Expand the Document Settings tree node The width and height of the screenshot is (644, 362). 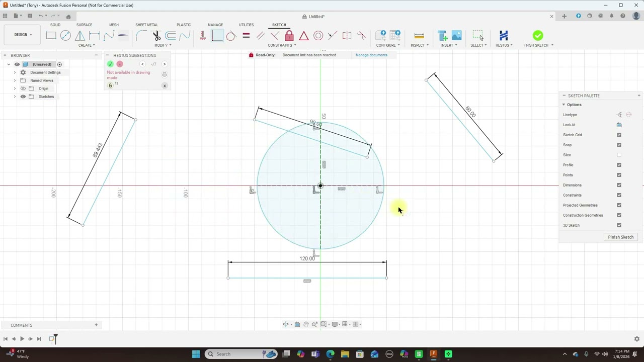coord(15,72)
